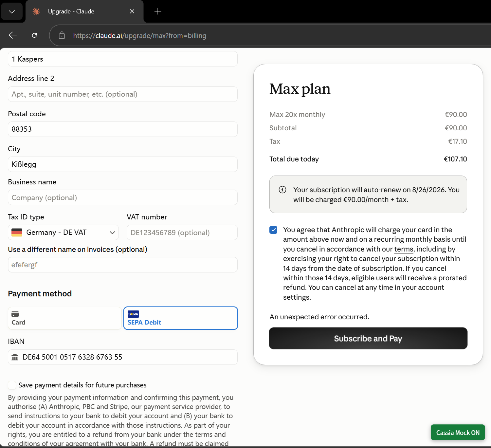Reload the page with refresh icon
This screenshot has height=448, width=491.
click(x=34, y=35)
